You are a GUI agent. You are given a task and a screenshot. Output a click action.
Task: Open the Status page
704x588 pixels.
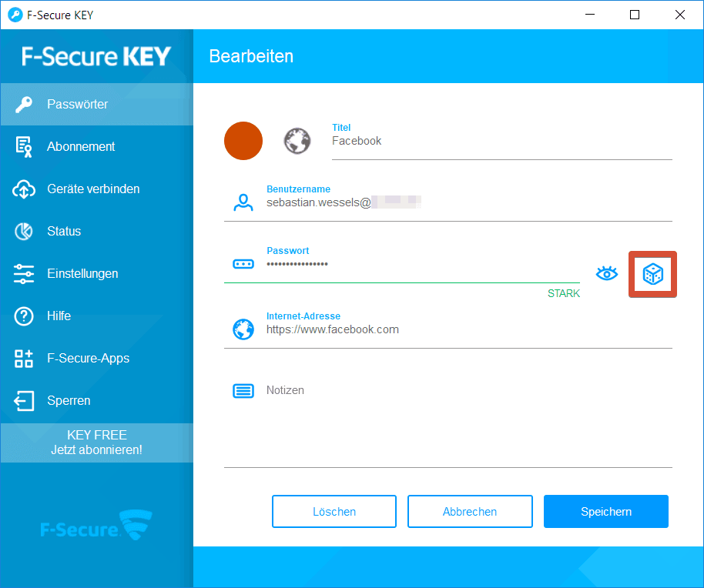pyautogui.click(x=96, y=232)
